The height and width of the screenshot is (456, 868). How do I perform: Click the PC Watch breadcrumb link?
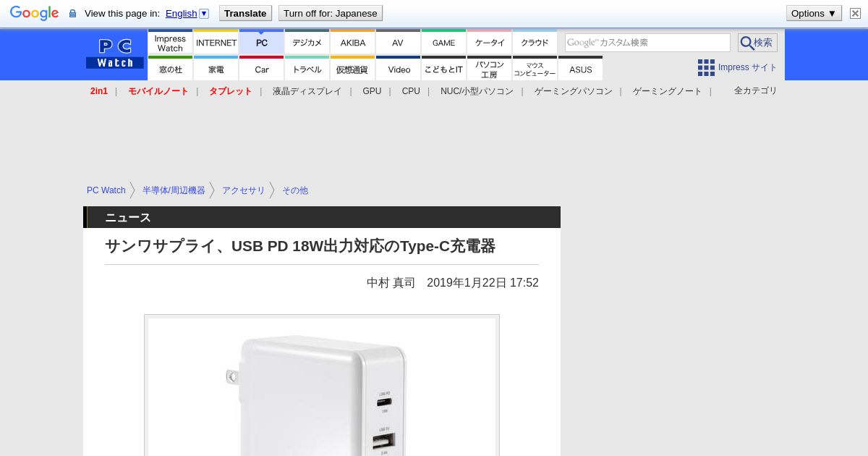tap(106, 190)
